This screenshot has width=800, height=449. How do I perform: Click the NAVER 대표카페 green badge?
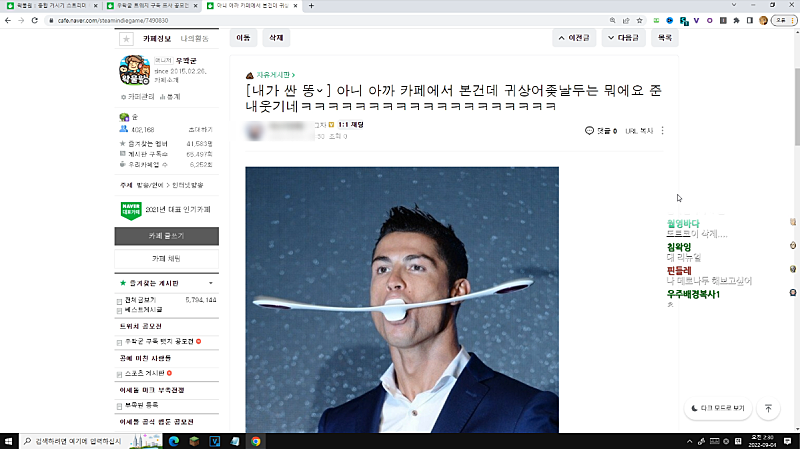click(x=131, y=210)
